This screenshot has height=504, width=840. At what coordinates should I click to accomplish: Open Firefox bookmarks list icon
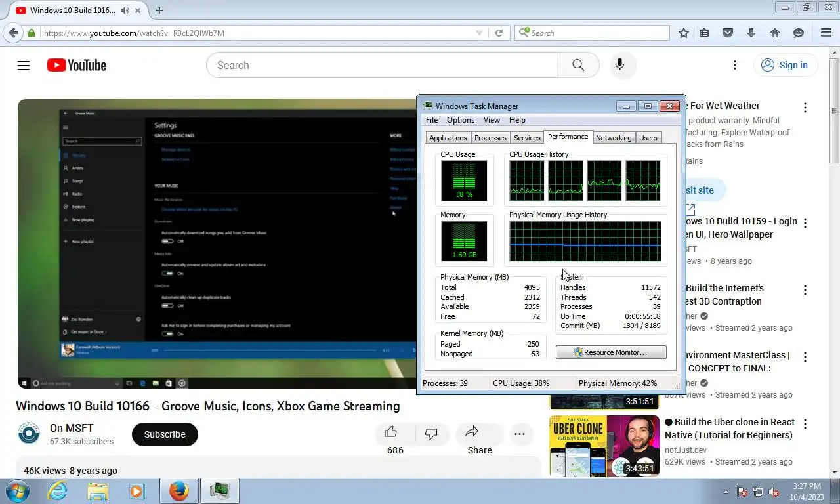coord(704,33)
